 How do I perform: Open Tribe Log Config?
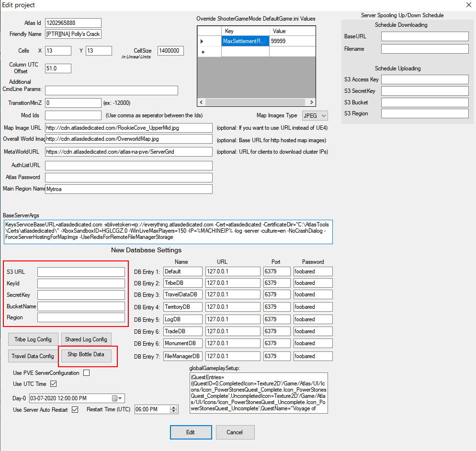coord(34,339)
